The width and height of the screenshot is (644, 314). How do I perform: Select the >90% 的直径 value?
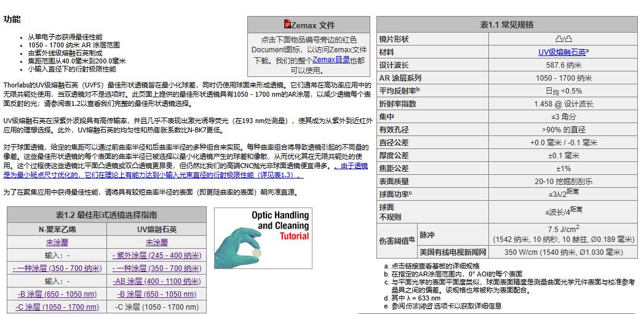coord(563,130)
